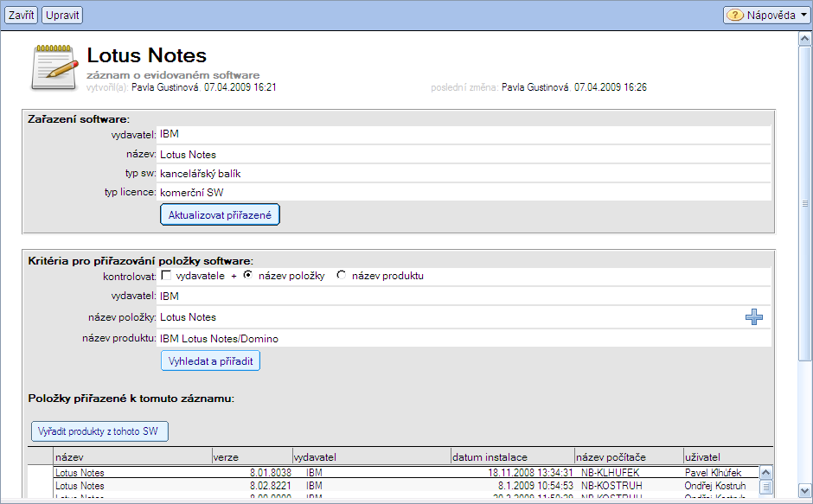Viewport: 813px width, 504px height.
Task: Click the main page vertical scrollbar thumb
Action: (804, 203)
